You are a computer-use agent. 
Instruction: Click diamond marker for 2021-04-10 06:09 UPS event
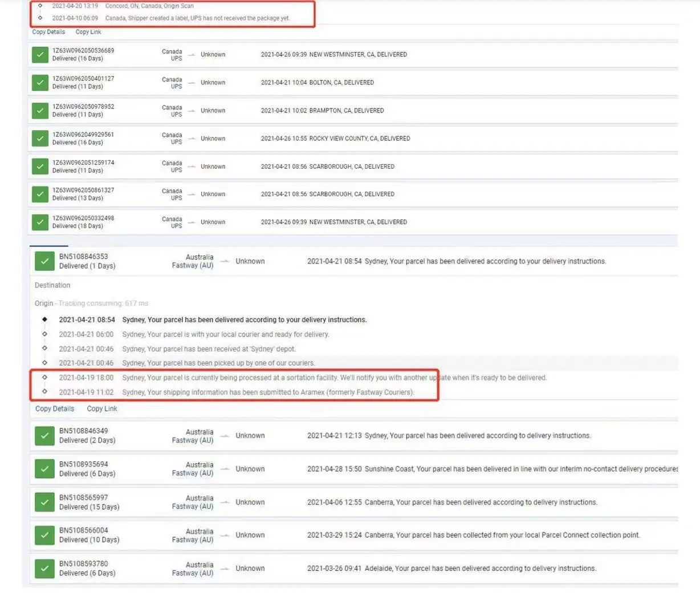coord(40,18)
